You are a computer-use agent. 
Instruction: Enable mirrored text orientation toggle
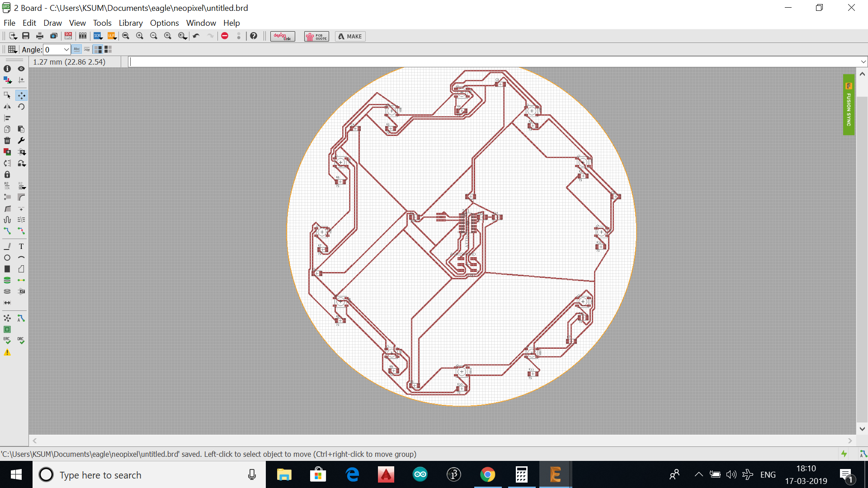click(87, 49)
